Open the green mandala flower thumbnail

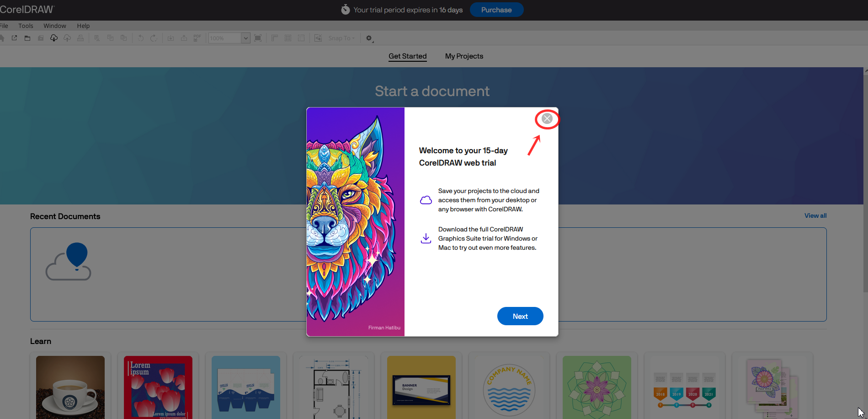pos(597,387)
